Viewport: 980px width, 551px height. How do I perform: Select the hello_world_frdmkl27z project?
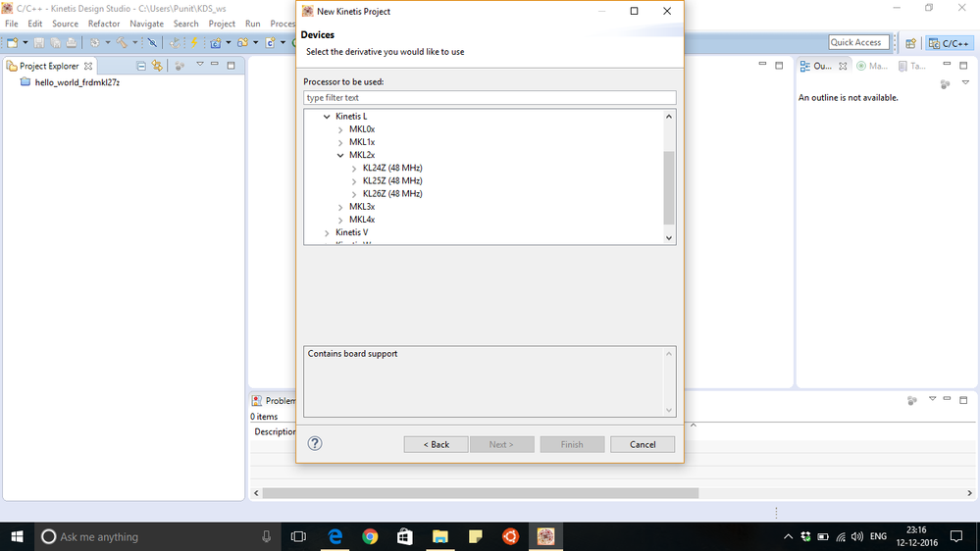point(77,82)
